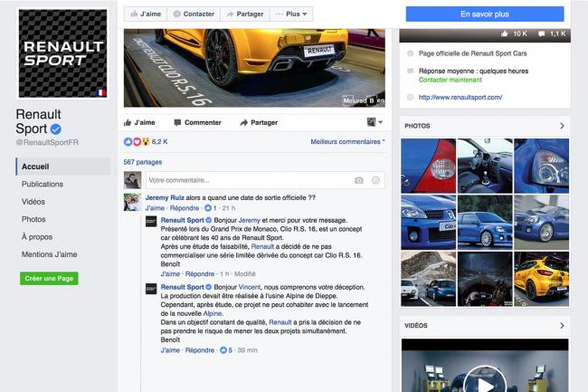Open the yellow Clio R.S. 16 post photo
This screenshot has height=392, width=588.
point(254,68)
